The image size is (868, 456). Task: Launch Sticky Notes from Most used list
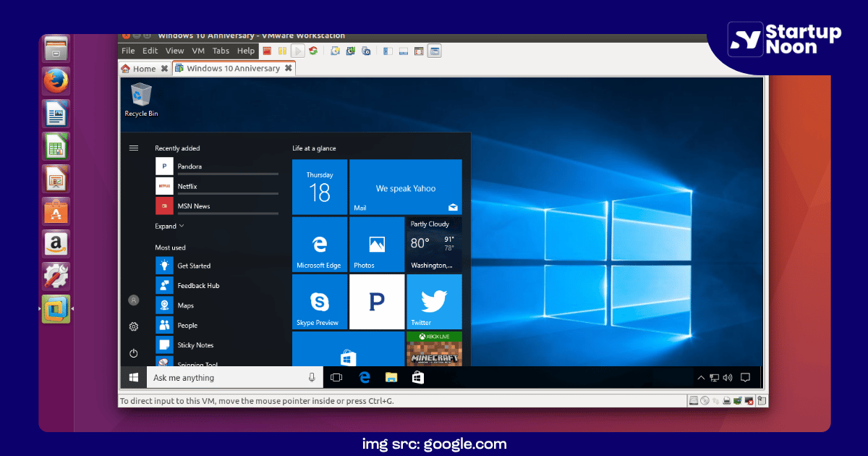[195, 345]
